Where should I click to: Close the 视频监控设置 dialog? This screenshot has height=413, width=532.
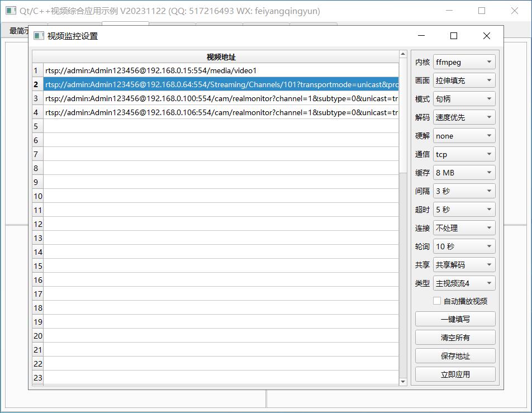tap(486, 36)
